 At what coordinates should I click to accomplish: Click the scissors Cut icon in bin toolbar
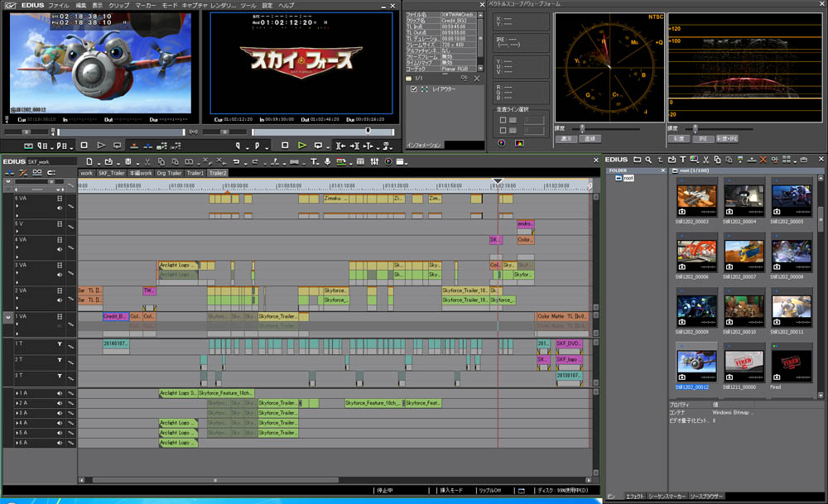[705, 160]
